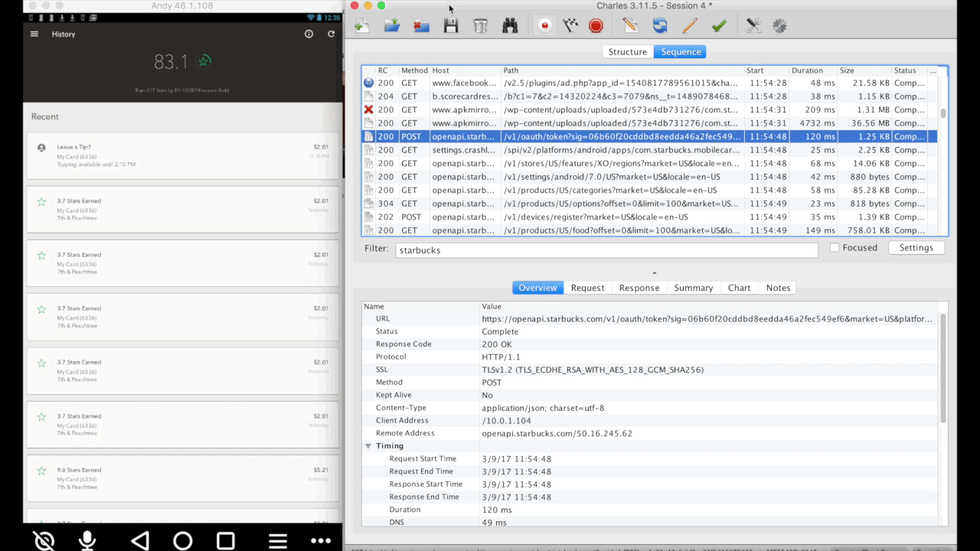Screen dimensions: 980x551
Task: Click the Status column header
Action: tap(909, 70)
